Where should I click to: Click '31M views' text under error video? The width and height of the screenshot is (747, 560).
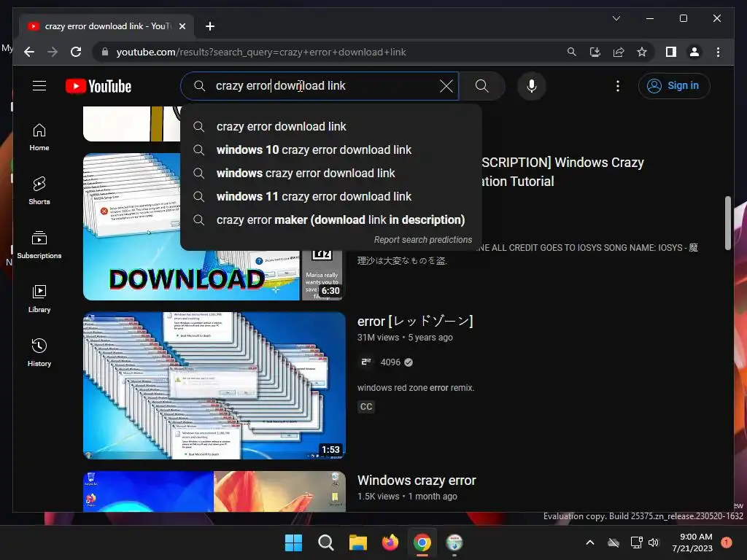[379, 338]
